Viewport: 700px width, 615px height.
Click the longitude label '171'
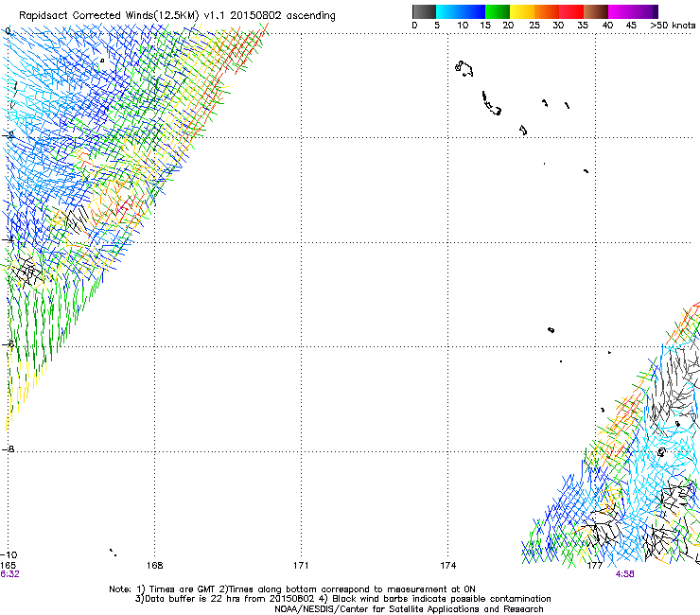coord(301,566)
